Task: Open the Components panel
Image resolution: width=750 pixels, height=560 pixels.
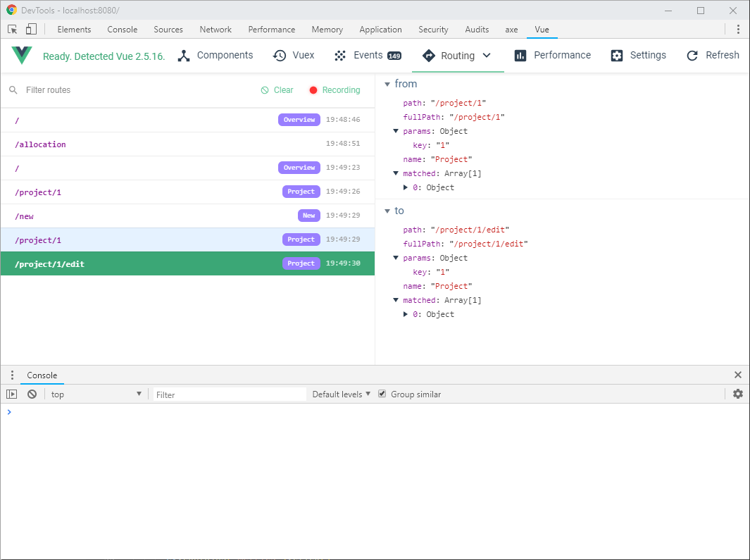Action: 215,55
